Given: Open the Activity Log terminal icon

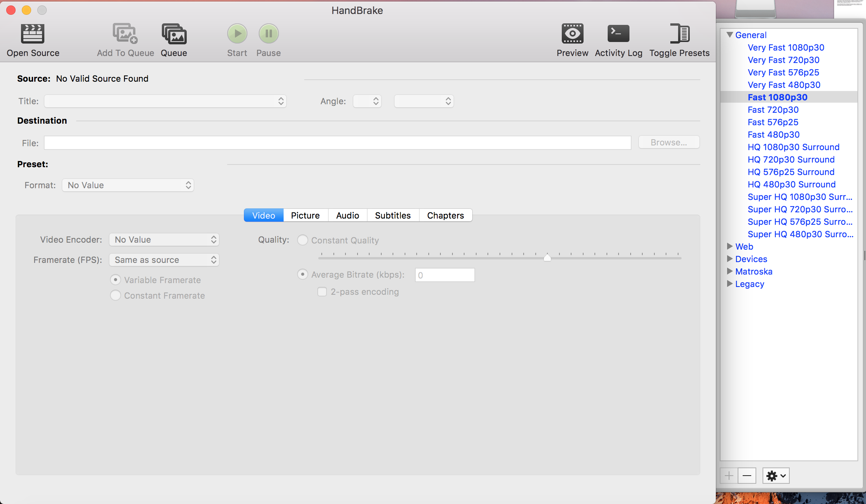Looking at the screenshot, I should (x=618, y=34).
